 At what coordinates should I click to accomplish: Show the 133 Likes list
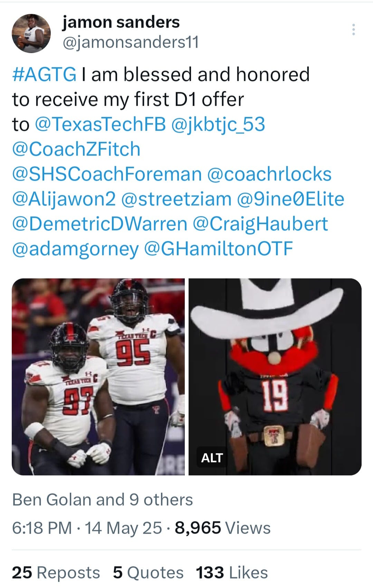point(232,572)
